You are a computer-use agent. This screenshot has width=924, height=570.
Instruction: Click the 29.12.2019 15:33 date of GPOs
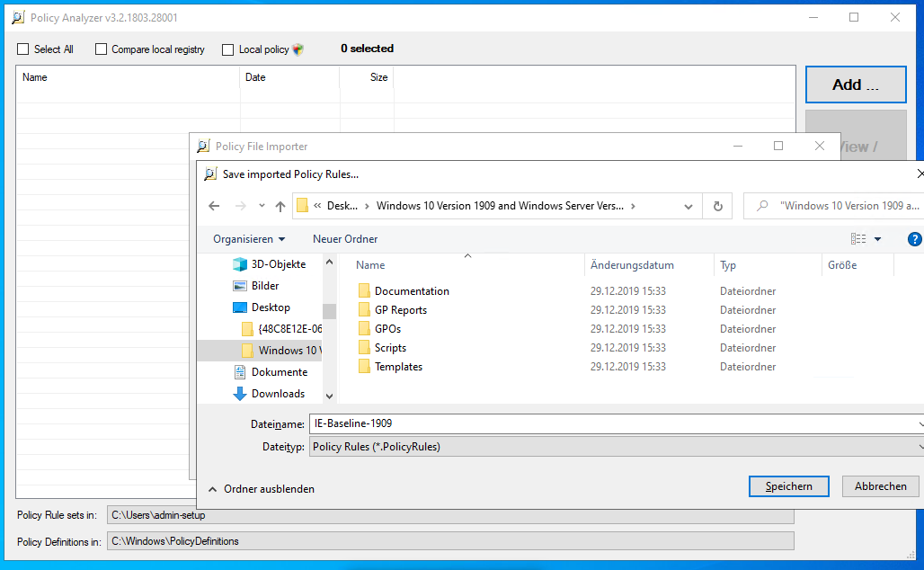point(628,329)
